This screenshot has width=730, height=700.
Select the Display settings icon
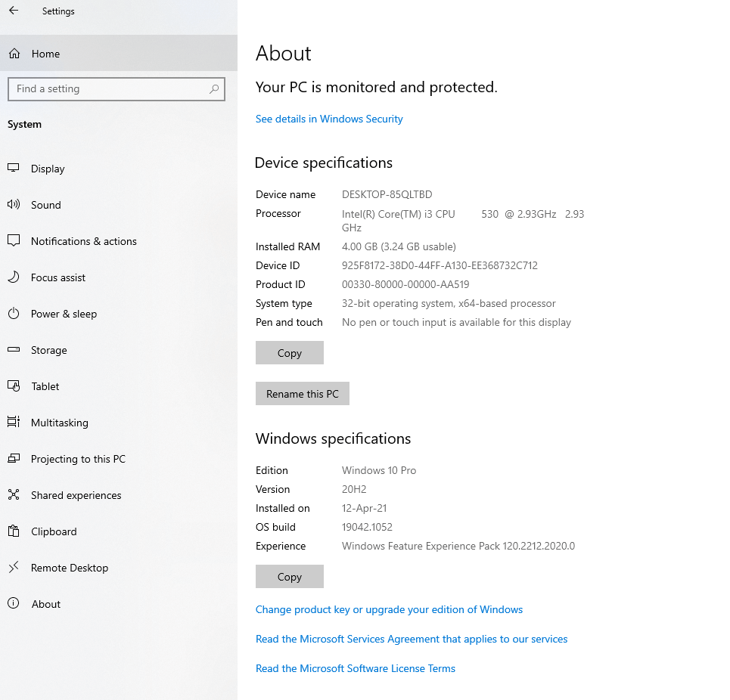pos(14,168)
